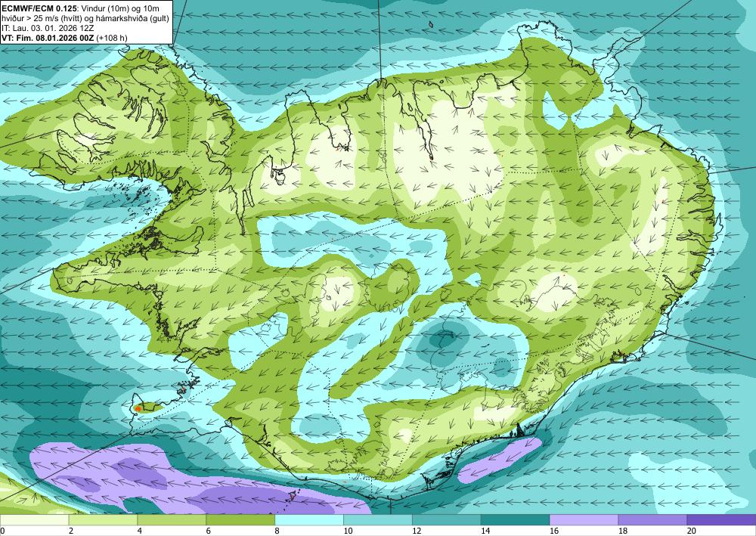The image size is (756, 536).
Task: Click the legend label '12'
Action: 417,531
